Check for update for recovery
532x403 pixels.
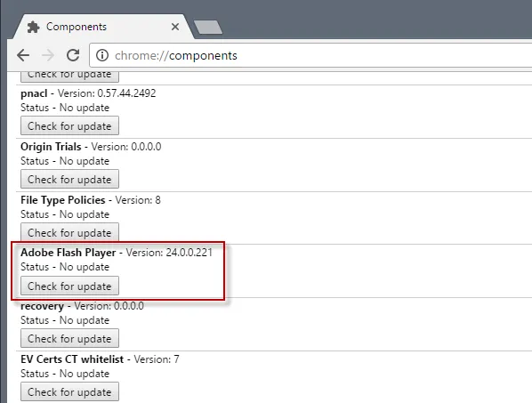[69, 339]
